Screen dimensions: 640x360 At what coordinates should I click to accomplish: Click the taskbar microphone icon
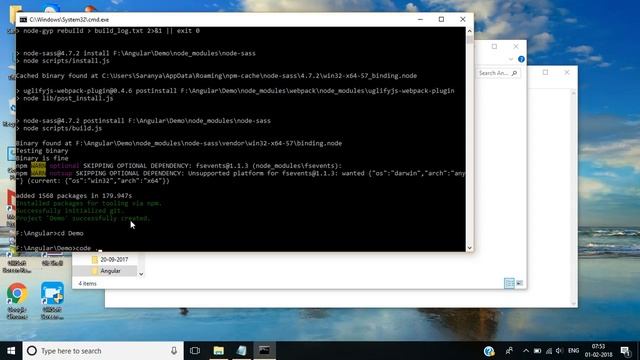coord(174,351)
